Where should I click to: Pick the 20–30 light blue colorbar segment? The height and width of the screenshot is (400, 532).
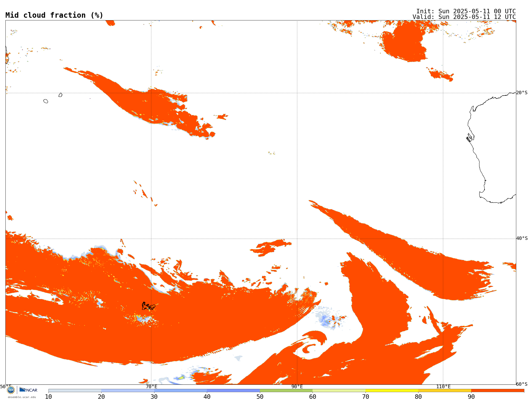(128, 391)
